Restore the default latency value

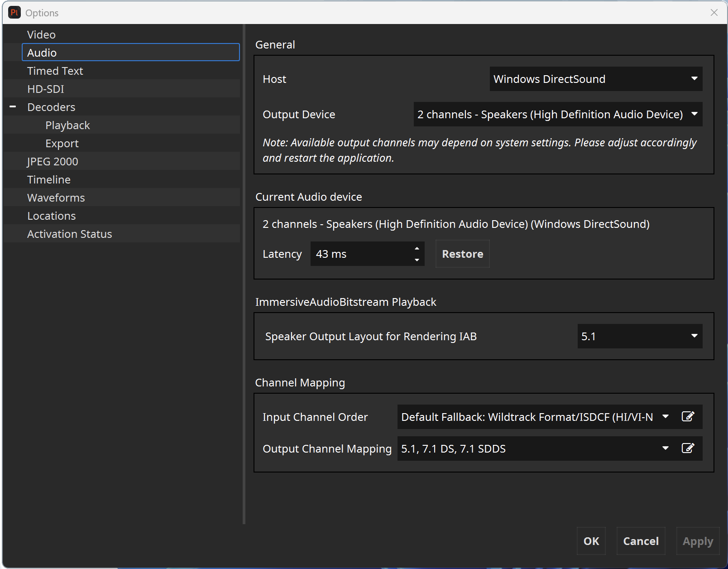[462, 254]
